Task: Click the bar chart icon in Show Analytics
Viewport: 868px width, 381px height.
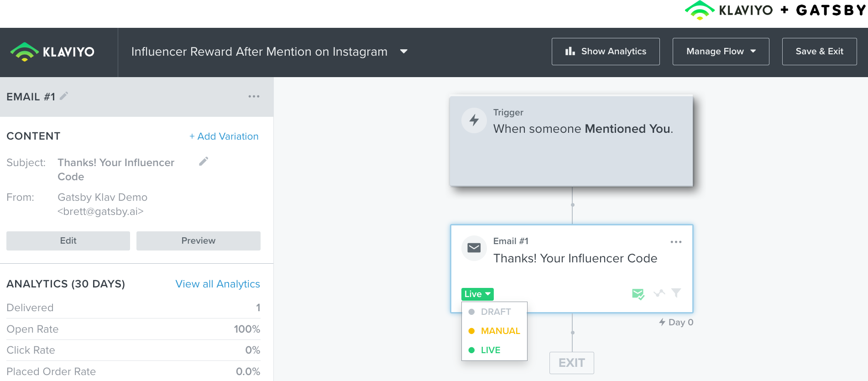Action: tap(570, 51)
